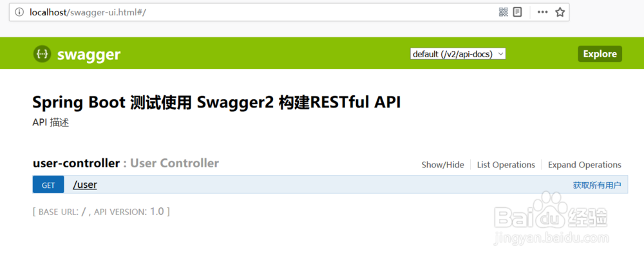This screenshot has width=644, height=260.
Task: Toggle reader view icon in address bar
Action: tap(518, 12)
